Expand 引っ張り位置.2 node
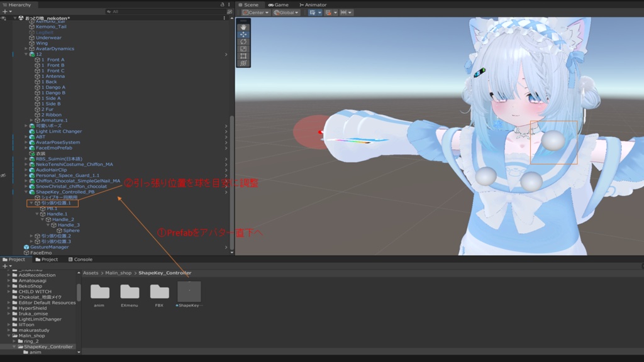The width and height of the screenshot is (644, 362). click(31, 236)
